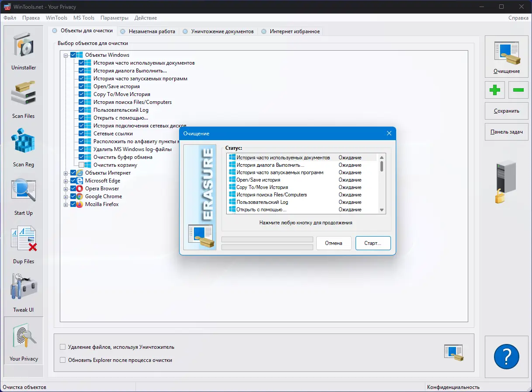Click the green minus remove button
Image resolution: width=532 pixels, height=392 pixels.
pos(518,90)
